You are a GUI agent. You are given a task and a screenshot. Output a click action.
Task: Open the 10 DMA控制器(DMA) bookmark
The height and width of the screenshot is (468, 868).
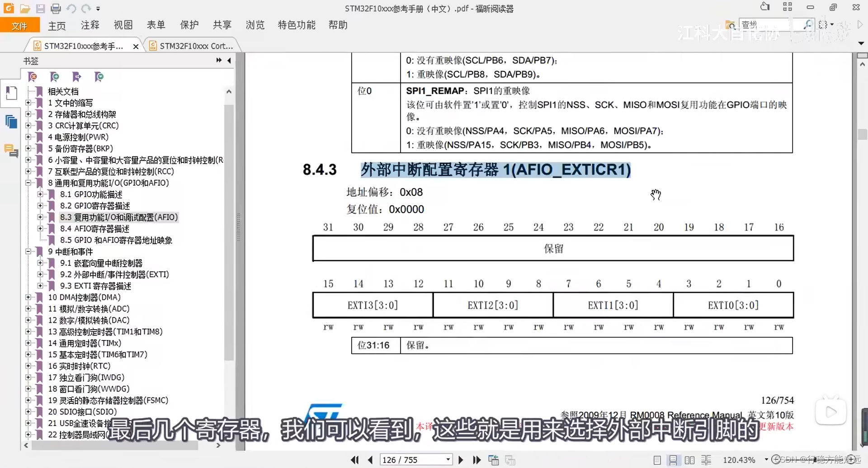point(84,298)
